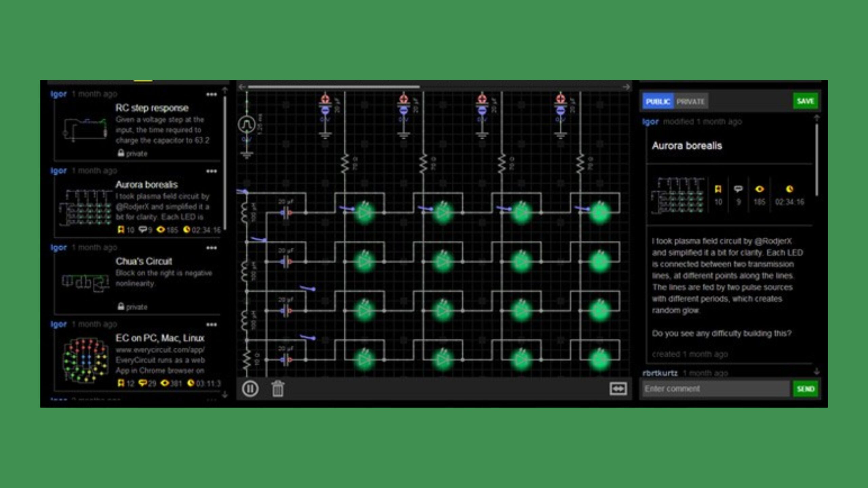Select the bottom-left green LED

(x=364, y=360)
